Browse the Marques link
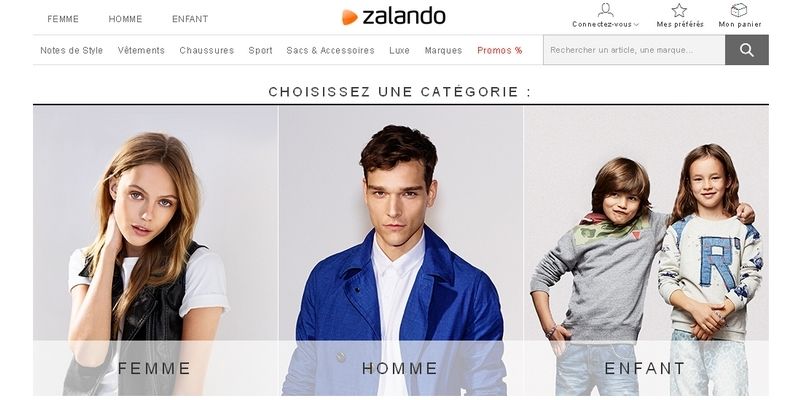Screen dimensions: 800x400 (x=443, y=51)
